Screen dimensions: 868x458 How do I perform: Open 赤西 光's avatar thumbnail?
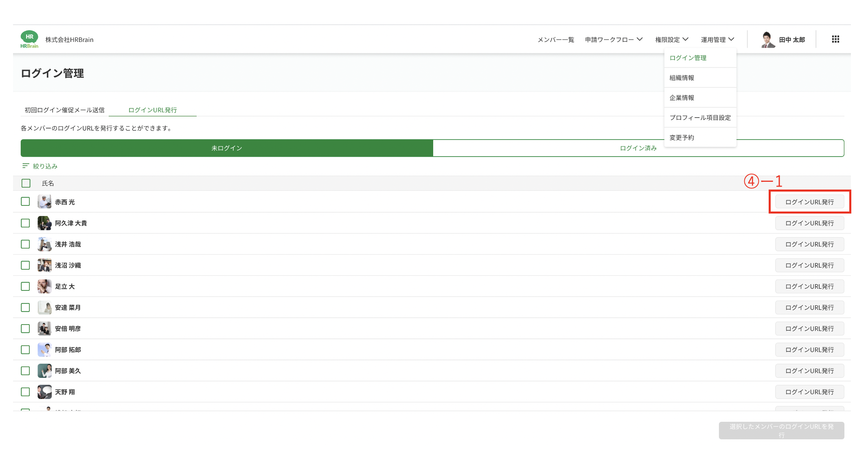pyautogui.click(x=44, y=202)
